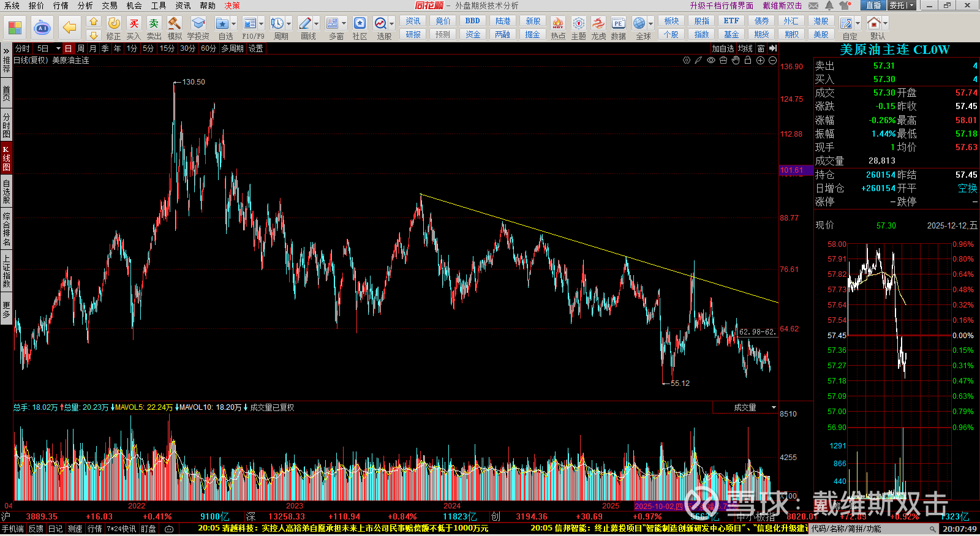Open the 热点 flame icon
The image size is (980, 536).
(x=558, y=28)
